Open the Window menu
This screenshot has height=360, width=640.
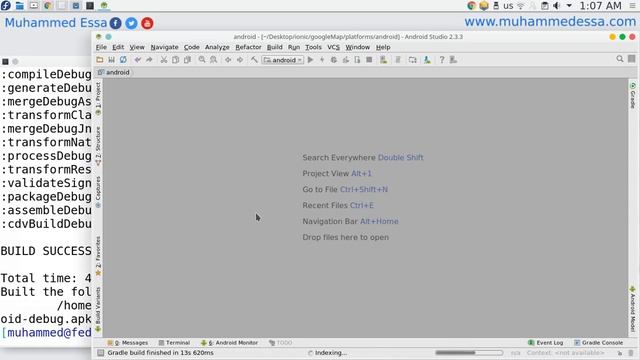pos(358,47)
